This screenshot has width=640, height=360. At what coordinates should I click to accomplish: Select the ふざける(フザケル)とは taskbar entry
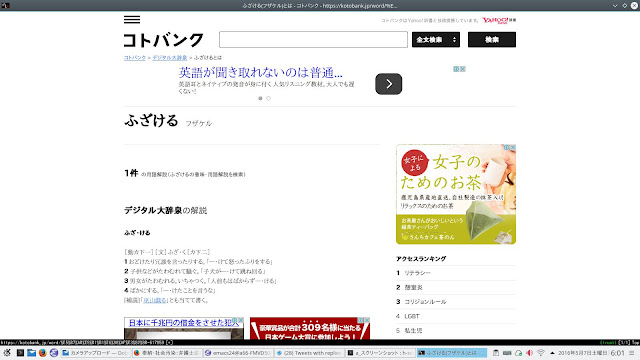pyautogui.click(x=452, y=353)
